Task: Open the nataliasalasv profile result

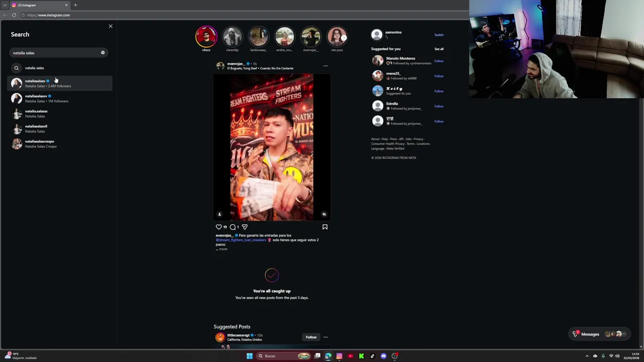Action: [59, 83]
